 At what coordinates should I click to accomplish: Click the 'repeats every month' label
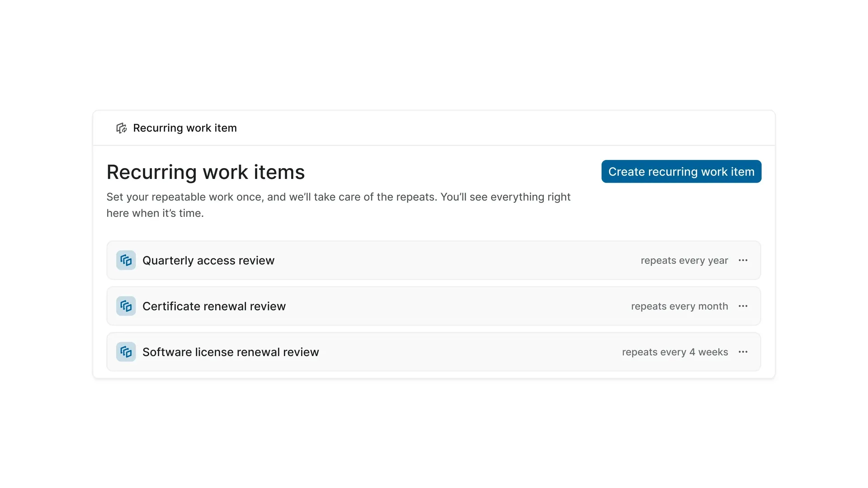click(x=679, y=306)
